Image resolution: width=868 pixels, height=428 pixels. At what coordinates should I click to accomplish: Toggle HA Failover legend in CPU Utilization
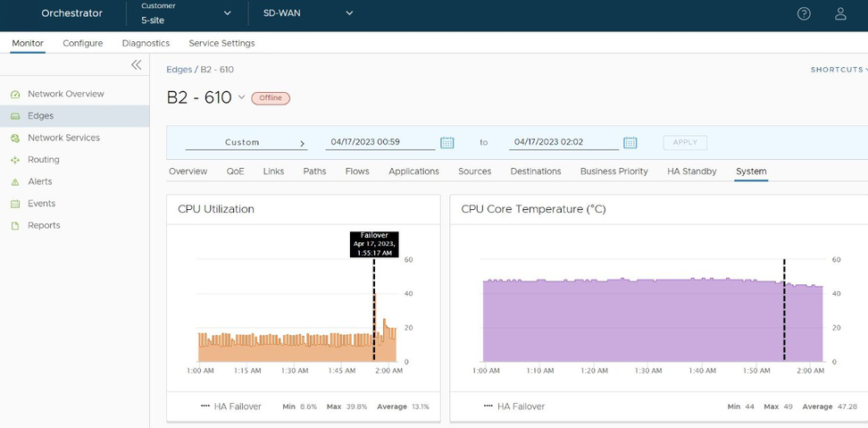231,407
